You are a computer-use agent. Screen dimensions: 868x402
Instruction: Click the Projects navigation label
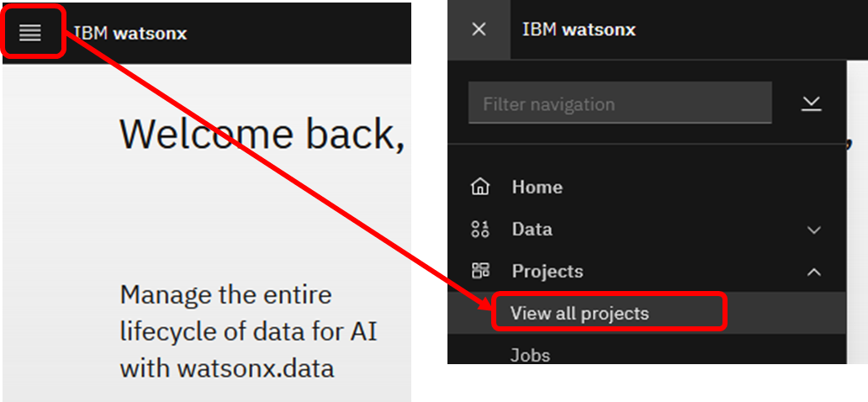click(547, 271)
